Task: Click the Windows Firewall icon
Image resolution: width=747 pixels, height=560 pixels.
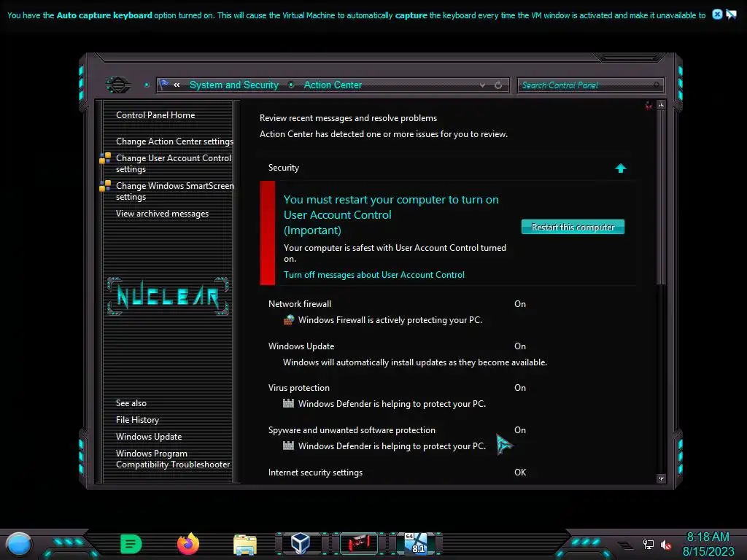Action: (x=289, y=320)
